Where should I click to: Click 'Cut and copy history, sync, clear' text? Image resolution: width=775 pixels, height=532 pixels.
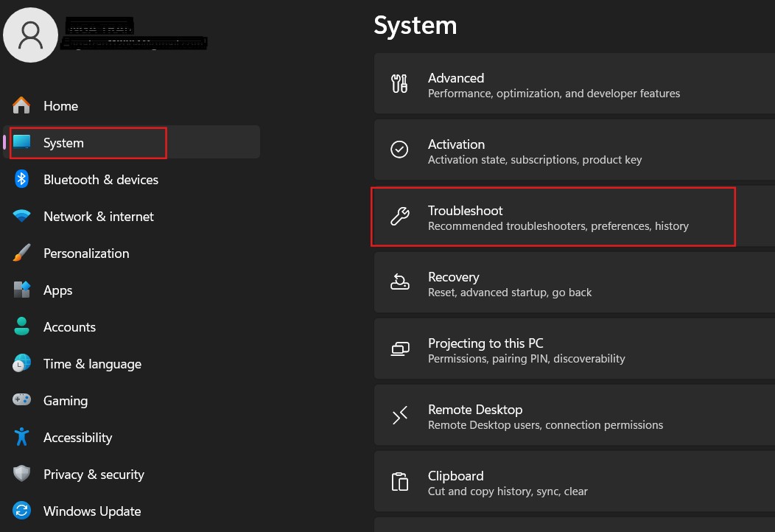[508, 491]
